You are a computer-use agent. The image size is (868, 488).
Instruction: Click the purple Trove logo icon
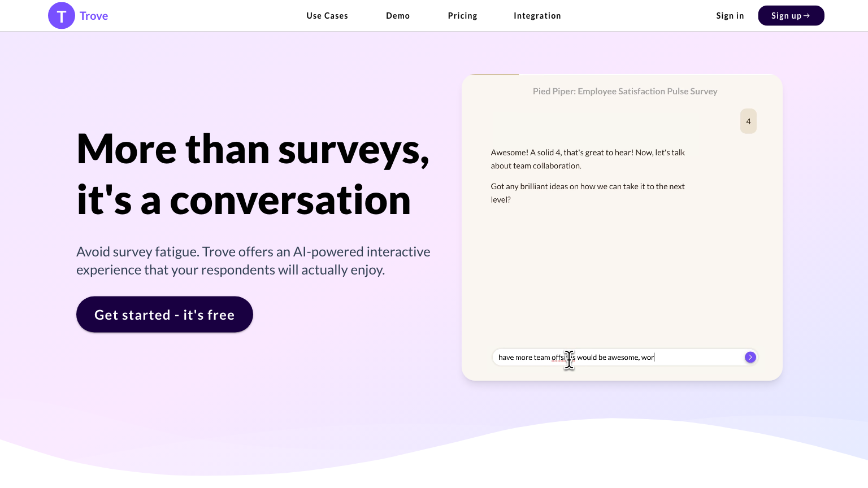[x=62, y=16]
